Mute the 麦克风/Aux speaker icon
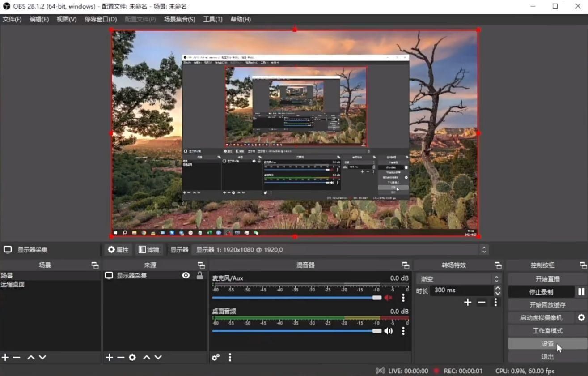The image size is (588, 376). (388, 298)
